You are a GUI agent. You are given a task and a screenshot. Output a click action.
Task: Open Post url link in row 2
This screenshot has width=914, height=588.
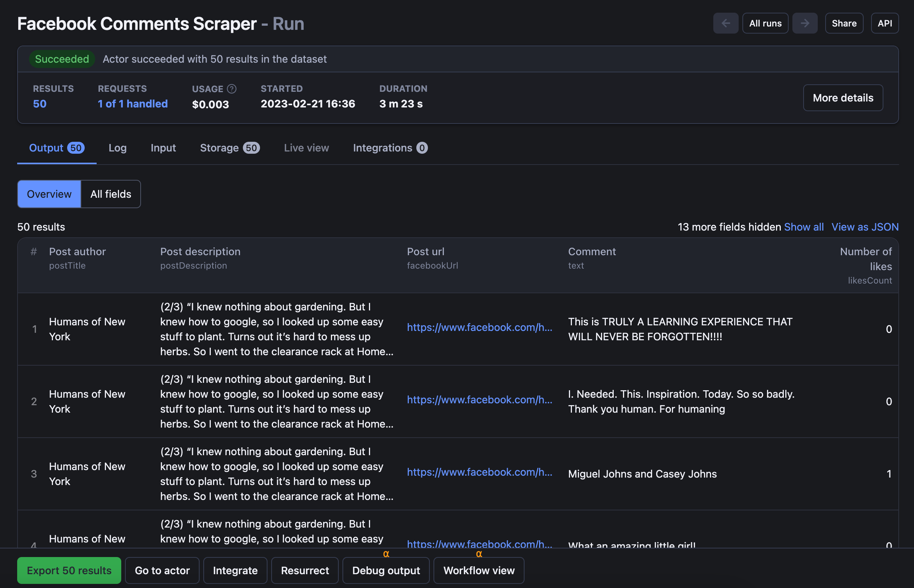tap(479, 400)
